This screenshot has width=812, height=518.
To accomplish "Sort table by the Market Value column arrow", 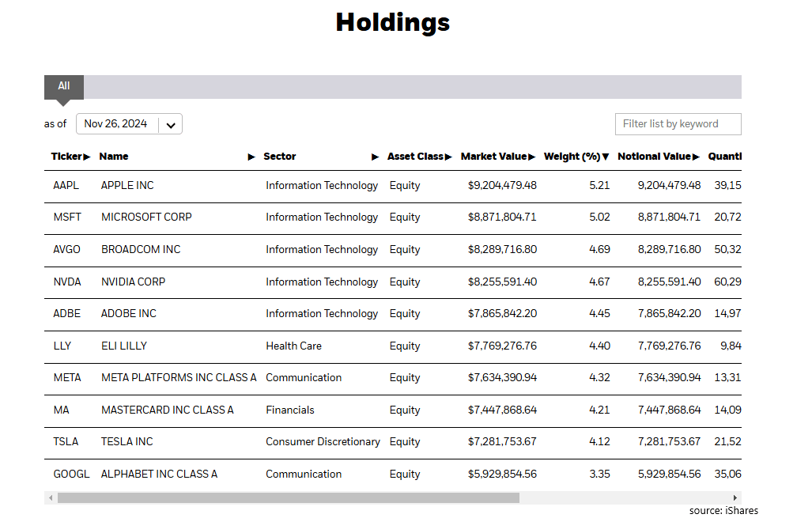I will pos(533,156).
